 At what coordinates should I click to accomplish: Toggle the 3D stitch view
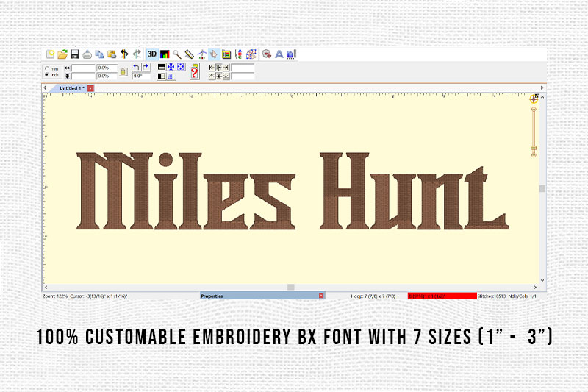(x=152, y=54)
